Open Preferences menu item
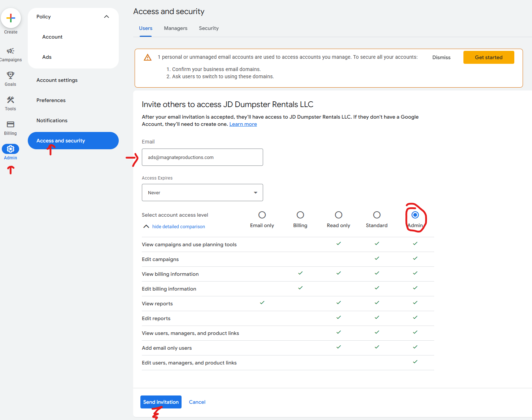The width and height of the screenshot is (532, 420). pyautogui.click(x=51, y=100)
